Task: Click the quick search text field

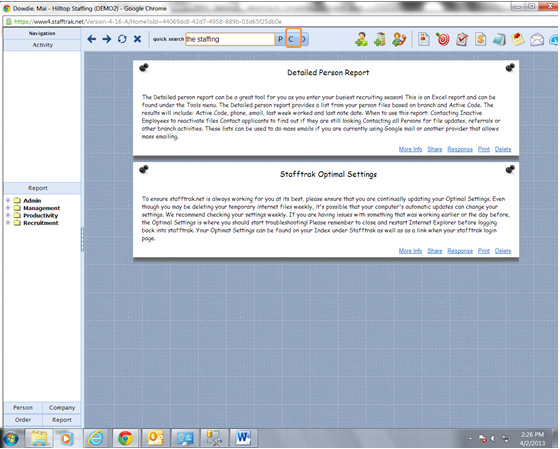Action: (x=230, y=39)
